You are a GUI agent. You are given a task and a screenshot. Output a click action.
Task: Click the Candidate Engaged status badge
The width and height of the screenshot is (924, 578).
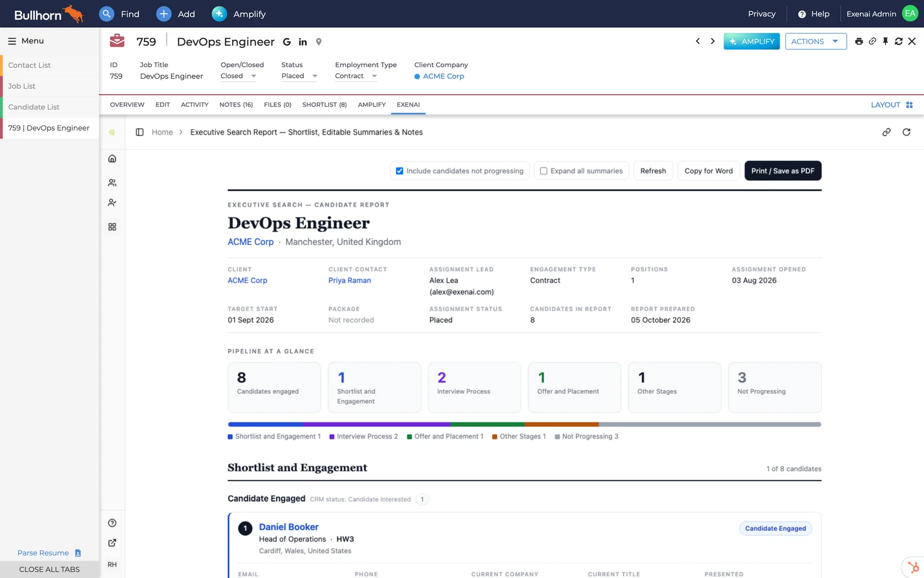click(776, 528)
